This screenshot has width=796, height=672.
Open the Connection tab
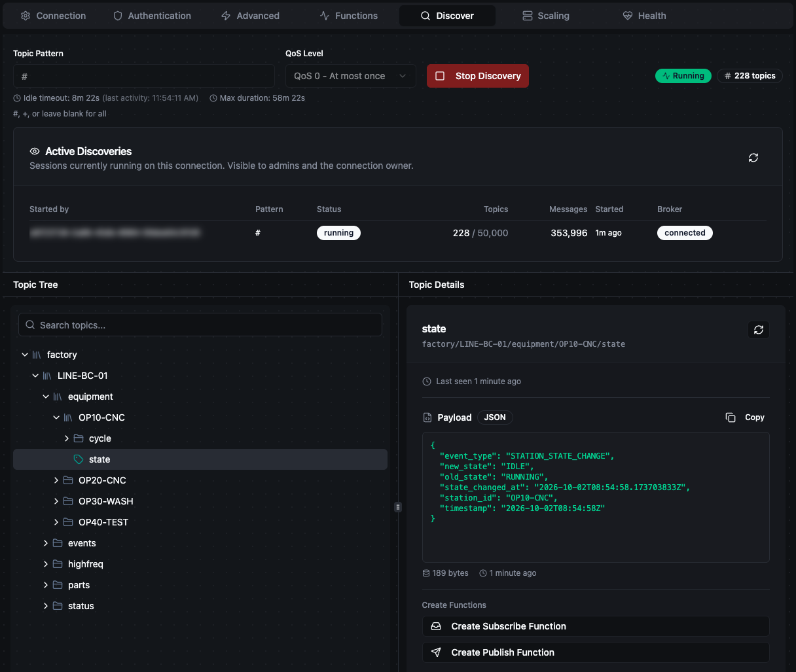[54, 16]
